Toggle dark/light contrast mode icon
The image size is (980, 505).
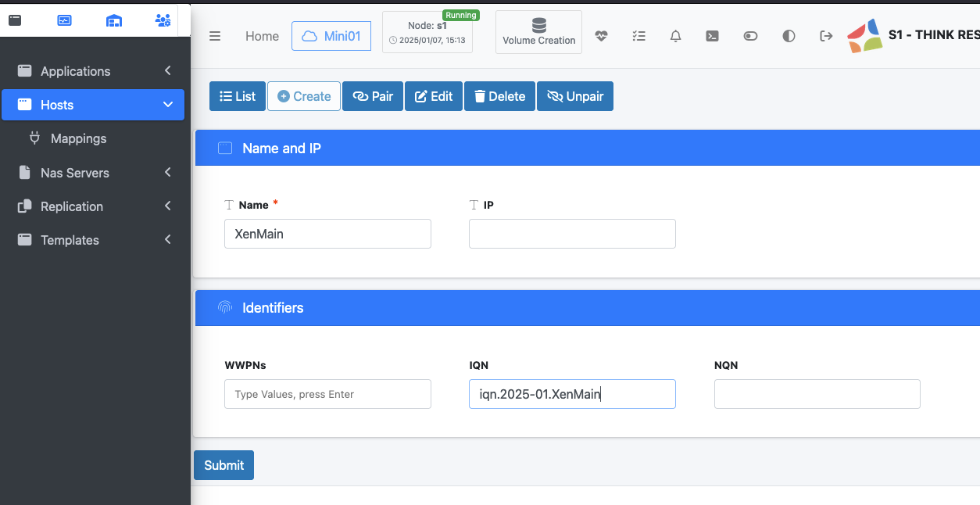(789, 36)
